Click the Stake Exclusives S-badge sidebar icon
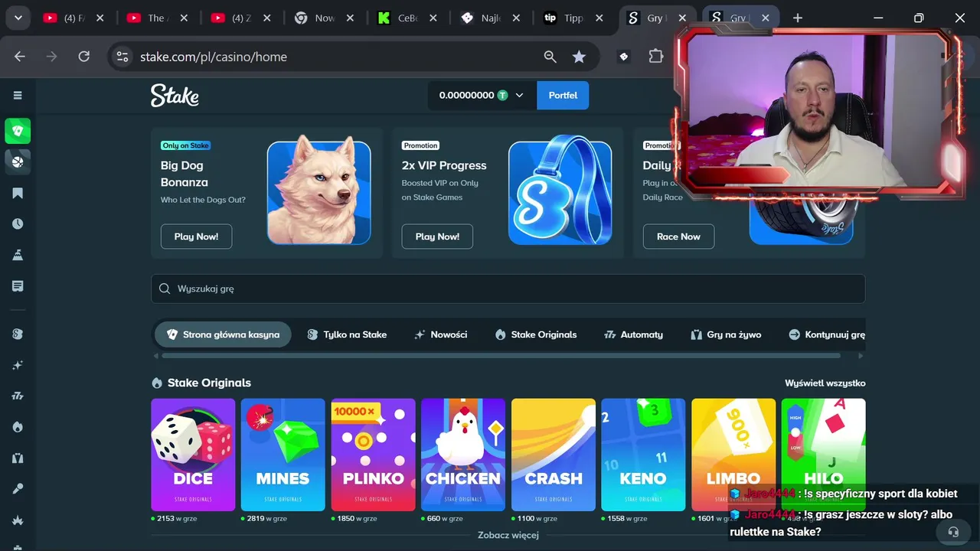Image resolution: width=980 pixels, height=551 pixels. pyautogui.click(x=18, y=334)
